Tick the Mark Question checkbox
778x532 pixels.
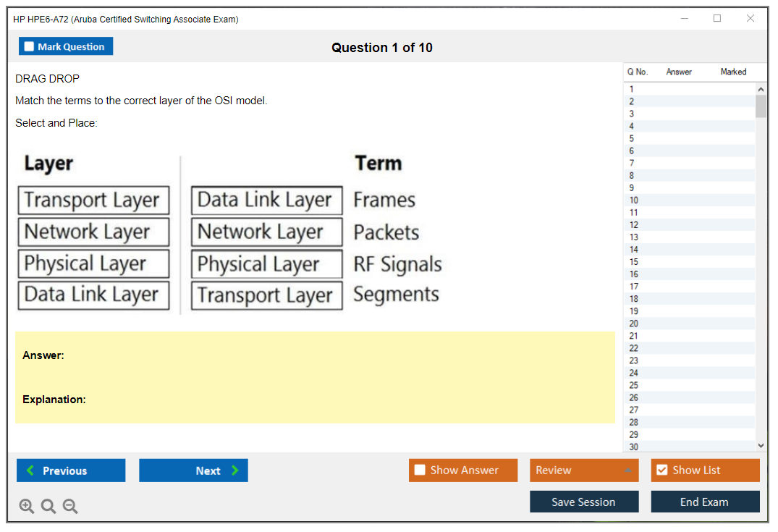tap(29, 46)
